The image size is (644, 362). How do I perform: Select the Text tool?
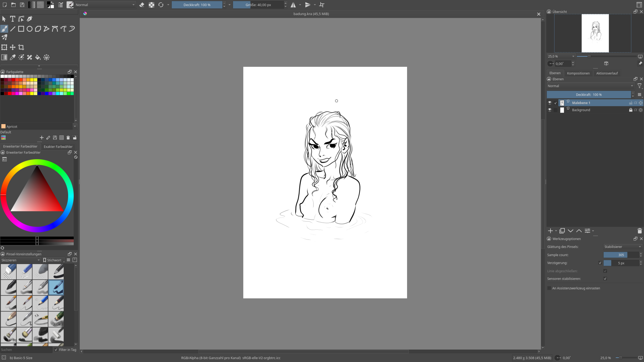(x=13, y=19)
